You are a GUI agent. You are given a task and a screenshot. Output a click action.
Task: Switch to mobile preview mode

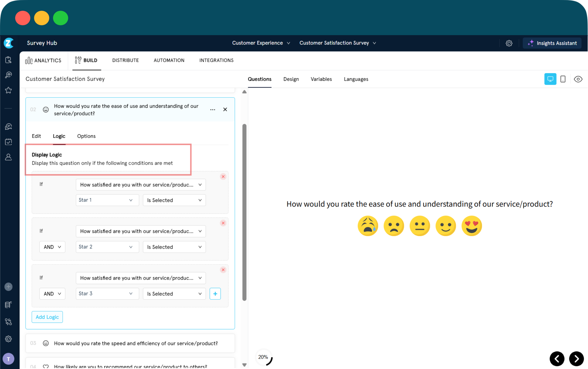tap(563, 79)
